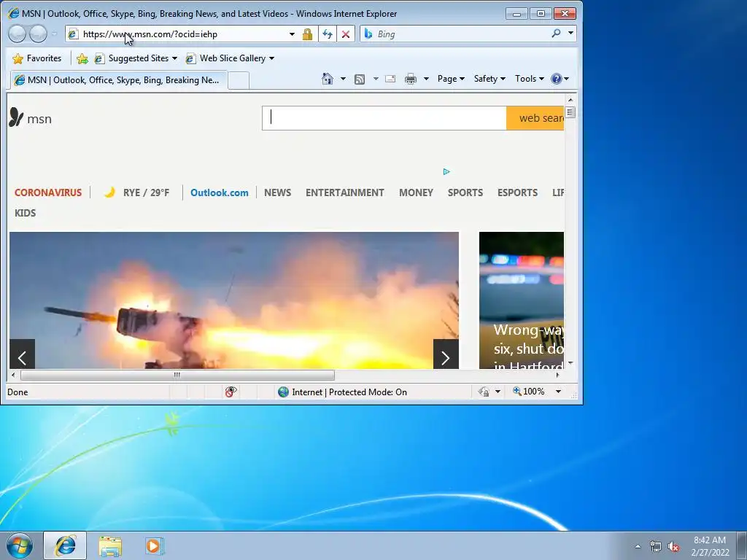Open the Safety menu
Viewport: 747px width, 560px height.
tap(489, 79)
